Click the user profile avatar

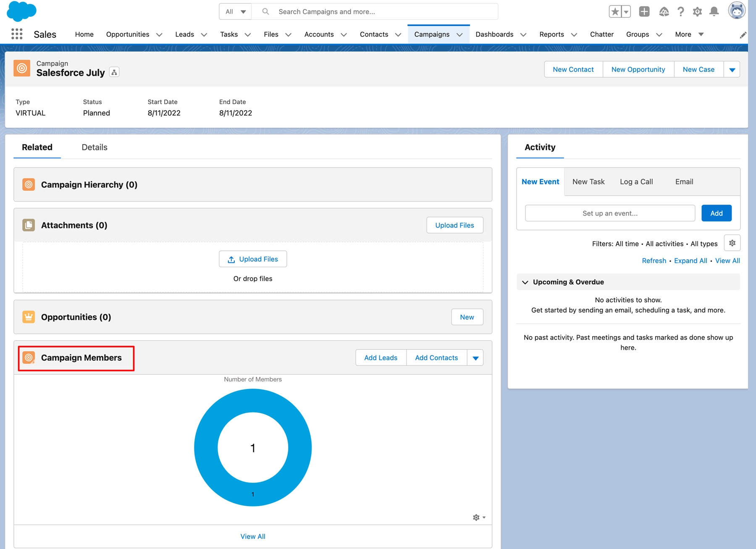click(737, 11)
